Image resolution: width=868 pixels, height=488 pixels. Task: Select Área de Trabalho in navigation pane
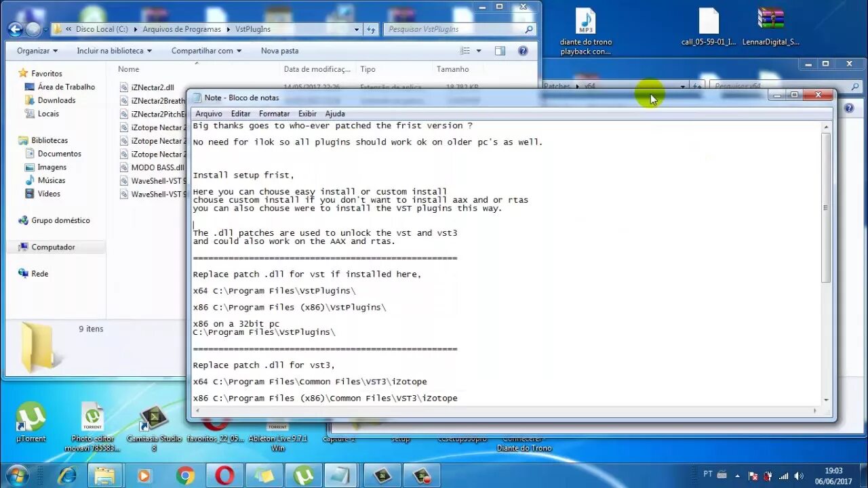pos(66,87)
